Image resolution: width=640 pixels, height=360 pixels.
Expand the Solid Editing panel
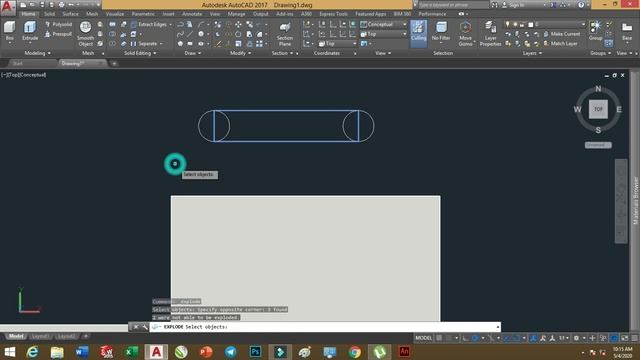[140, 53]
